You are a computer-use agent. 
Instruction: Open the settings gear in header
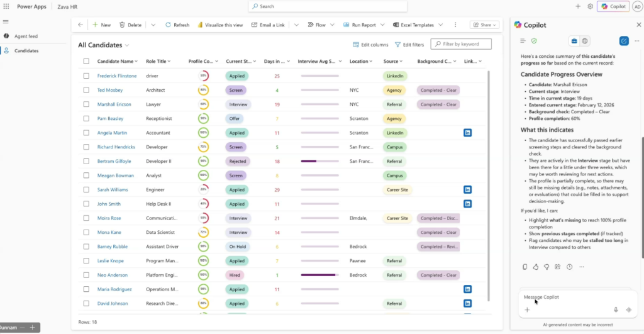click(x=591, y=6)
